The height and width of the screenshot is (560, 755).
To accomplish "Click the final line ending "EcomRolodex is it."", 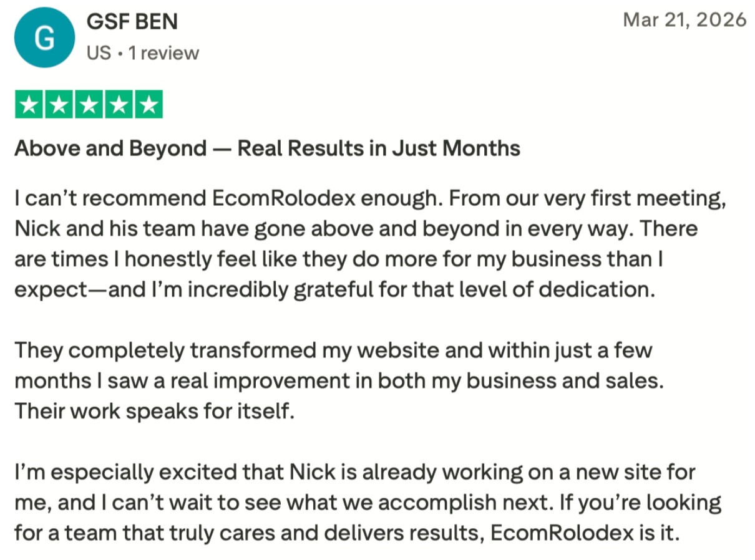I will (346, 533).
